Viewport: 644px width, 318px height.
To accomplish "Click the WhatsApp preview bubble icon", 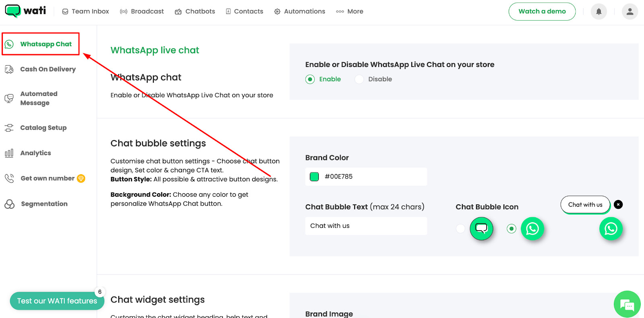I will [611, 229].
